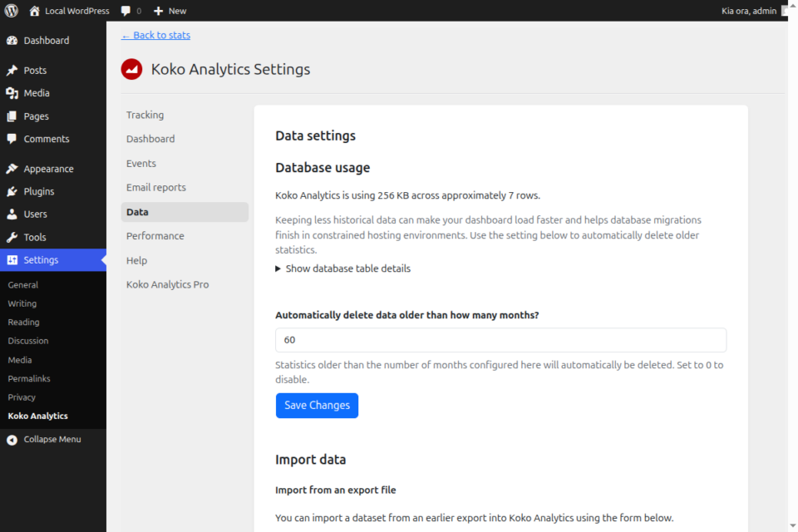
Task: Click 'Import from an export file' text
Action: coord(335,490)
